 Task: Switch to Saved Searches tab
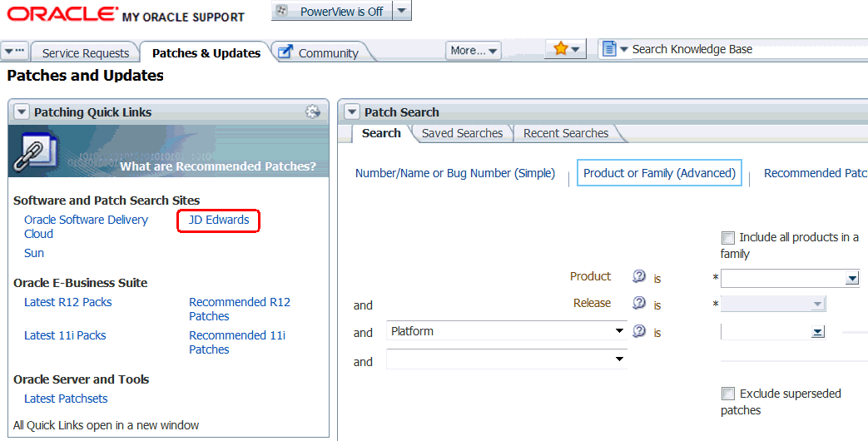click(462, 133)
